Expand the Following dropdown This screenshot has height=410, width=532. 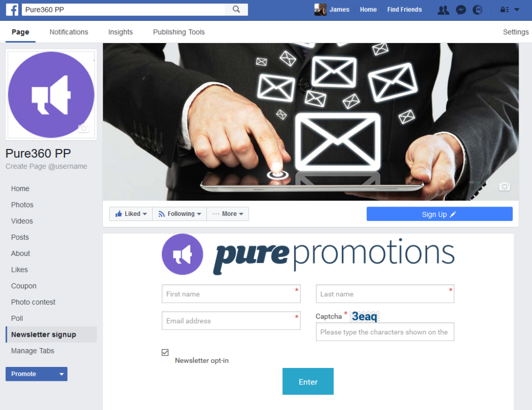(179, 214)
